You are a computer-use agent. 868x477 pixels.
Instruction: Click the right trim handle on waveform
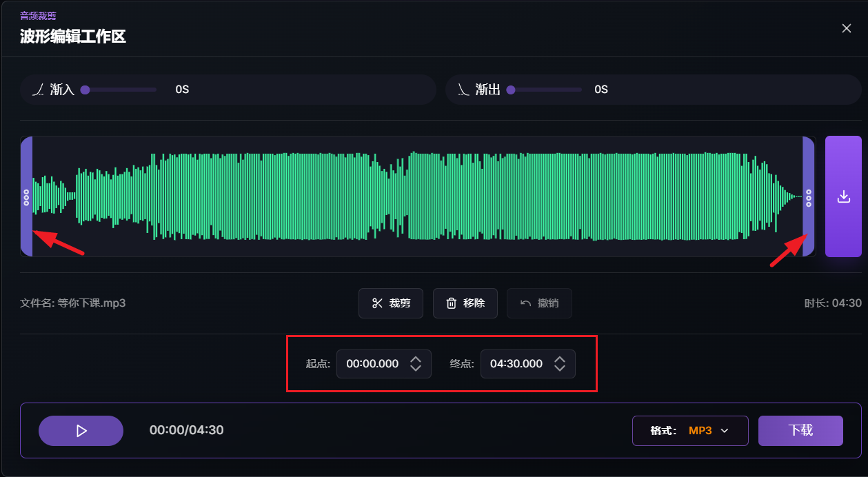coord(809,196)
